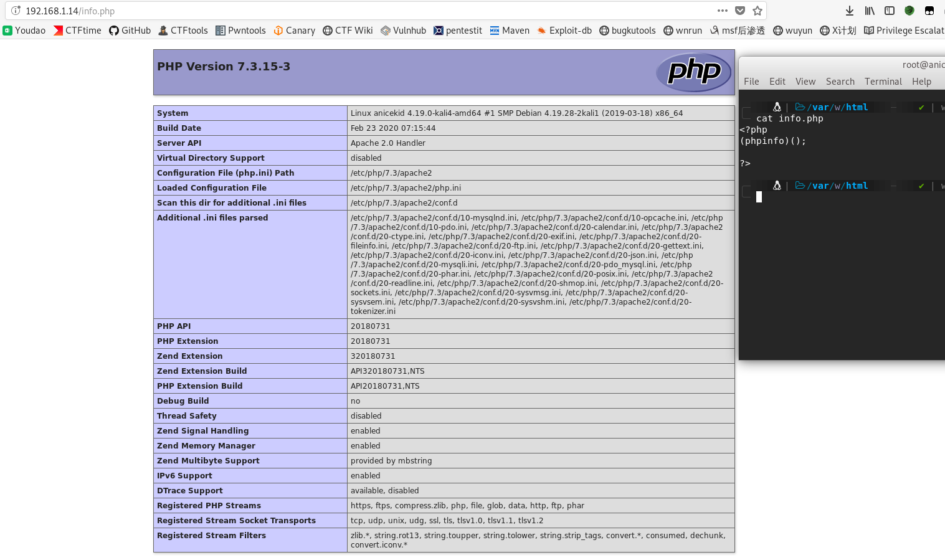Open the Exploit-db bookmark
Viewport: 945px width, 560px height.
(x=564, y=30)
